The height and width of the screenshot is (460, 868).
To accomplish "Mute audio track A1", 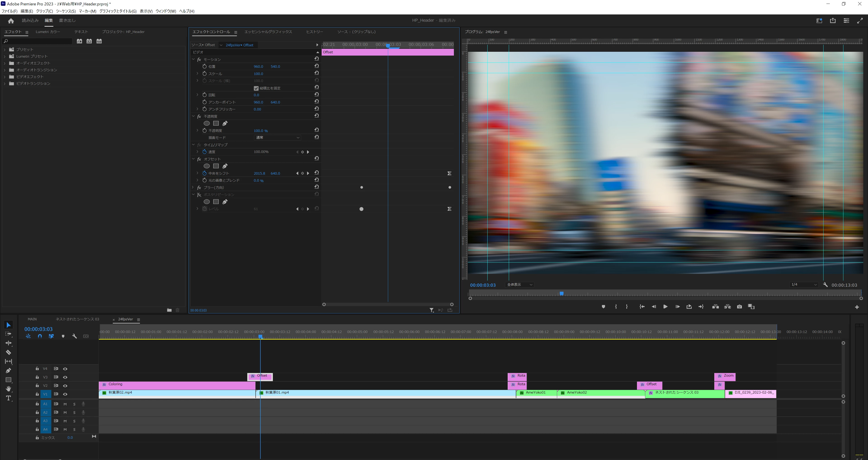I will pos(65,404).
